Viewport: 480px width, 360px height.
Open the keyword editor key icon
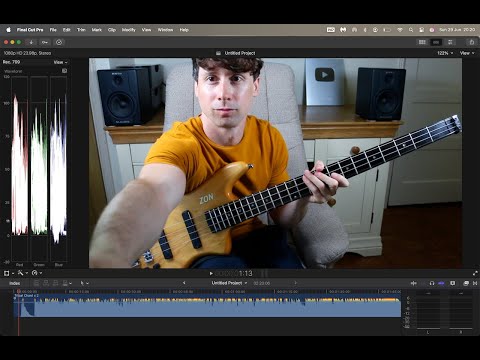coord(45,42)
